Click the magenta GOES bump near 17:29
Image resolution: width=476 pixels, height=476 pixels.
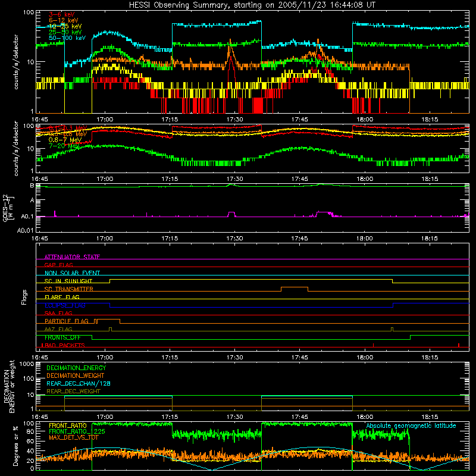231,214
